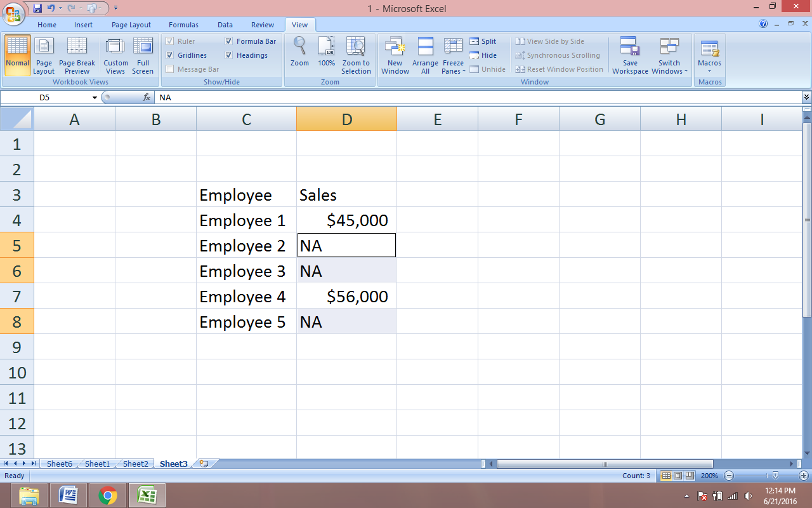812x508 pixels.
Task: Insert a new worksheet tab
Action: click(x=204, y=464)
